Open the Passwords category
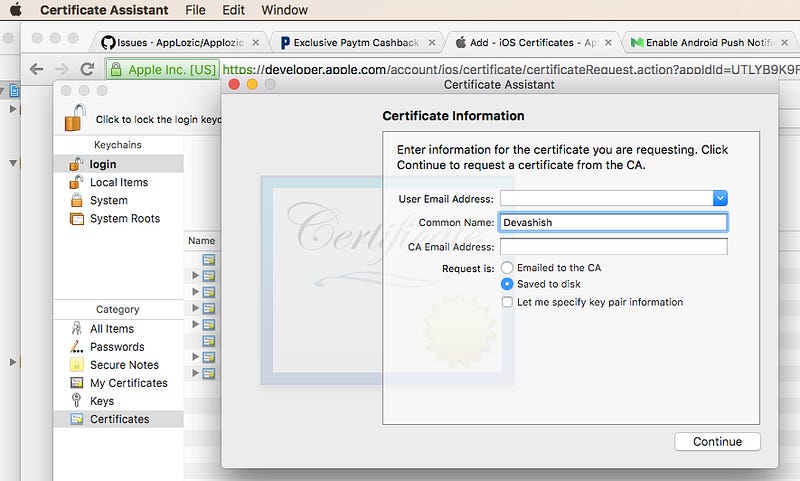800x481 pixels. (x=117, y=347)
